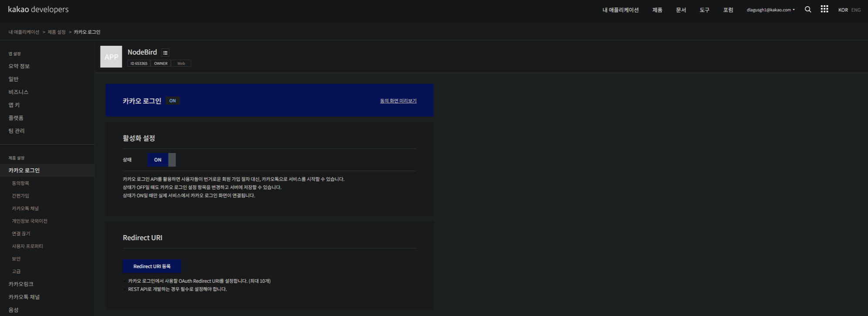The height and width of the screenshot is (316, 868).
Task: Open the 문서 top menu
Action: coord(681,10)
